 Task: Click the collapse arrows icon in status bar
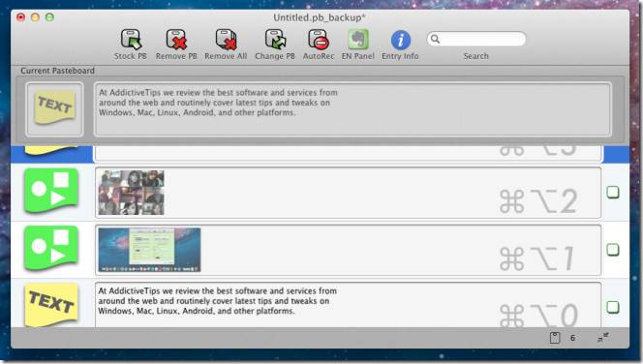[602, 337]
